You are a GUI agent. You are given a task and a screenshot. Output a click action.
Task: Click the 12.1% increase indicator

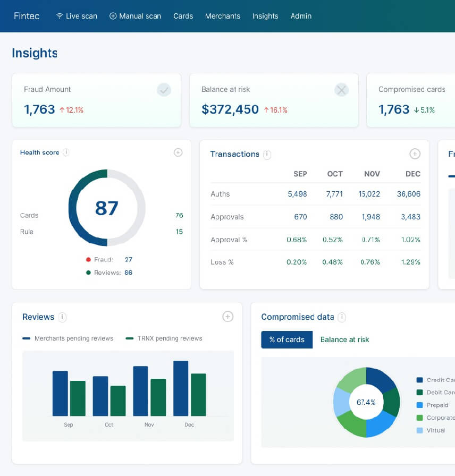click(x=71, y=110)
